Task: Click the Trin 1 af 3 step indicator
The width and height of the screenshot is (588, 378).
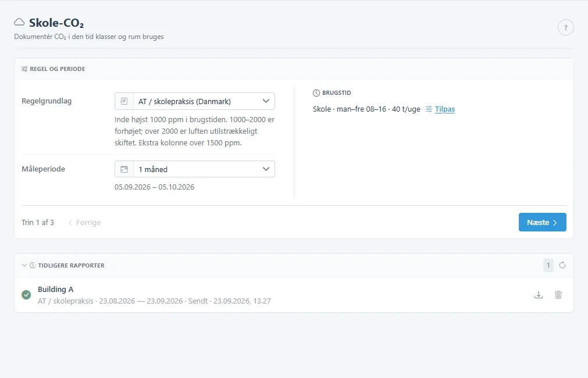Action: point(37,222)
